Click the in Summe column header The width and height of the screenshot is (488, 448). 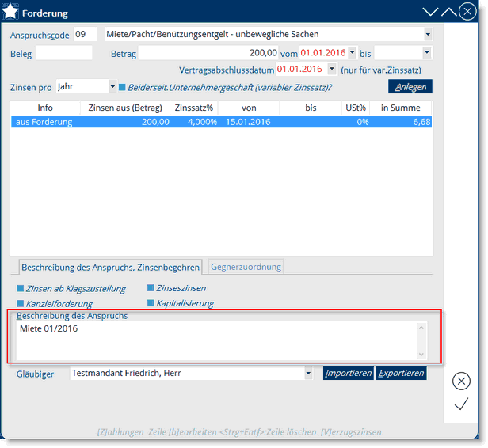401,108
